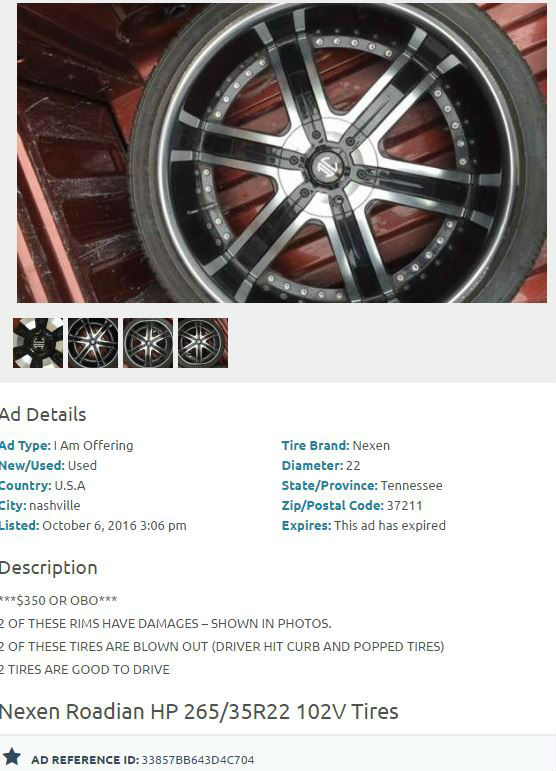Click the Ad Details heading
This screenshot has width=556, height=771.
[43, 415]
